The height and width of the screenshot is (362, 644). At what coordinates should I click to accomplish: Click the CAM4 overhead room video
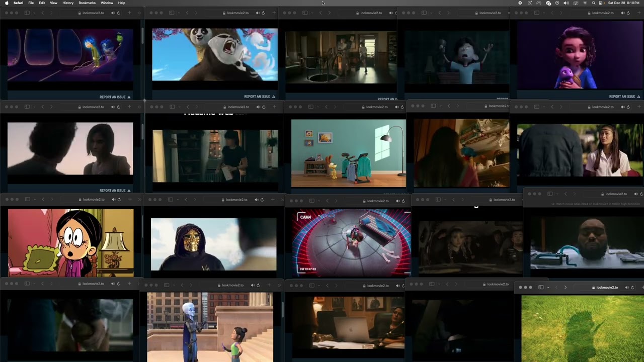tap(351, 243)
